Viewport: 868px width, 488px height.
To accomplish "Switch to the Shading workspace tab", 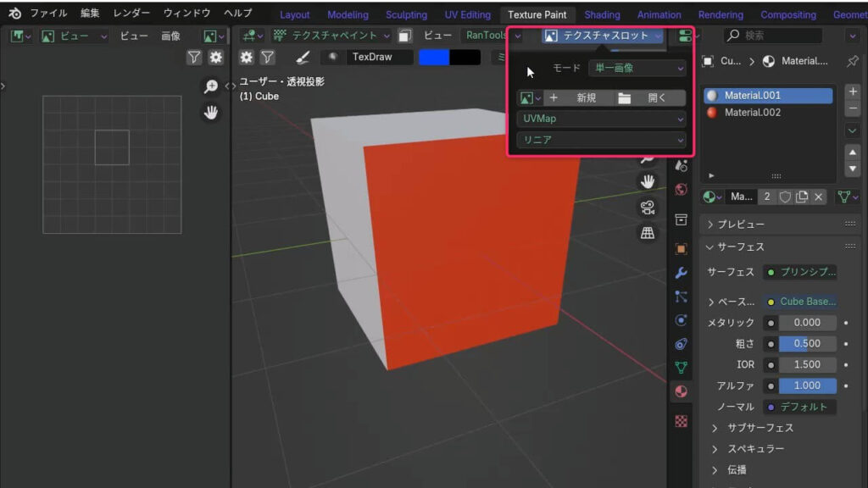I will (602, 15).
